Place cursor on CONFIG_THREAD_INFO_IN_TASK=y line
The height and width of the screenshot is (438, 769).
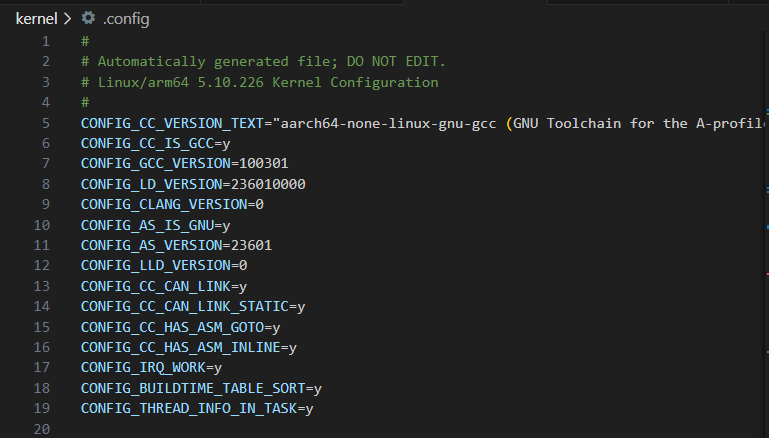click(197, 409)
